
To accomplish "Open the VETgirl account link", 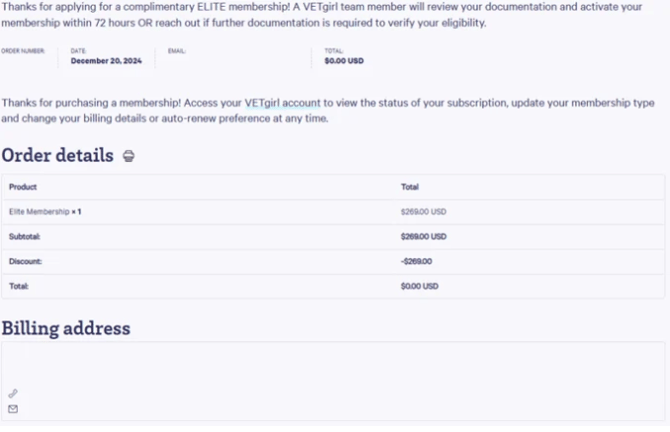I will 282,103.
